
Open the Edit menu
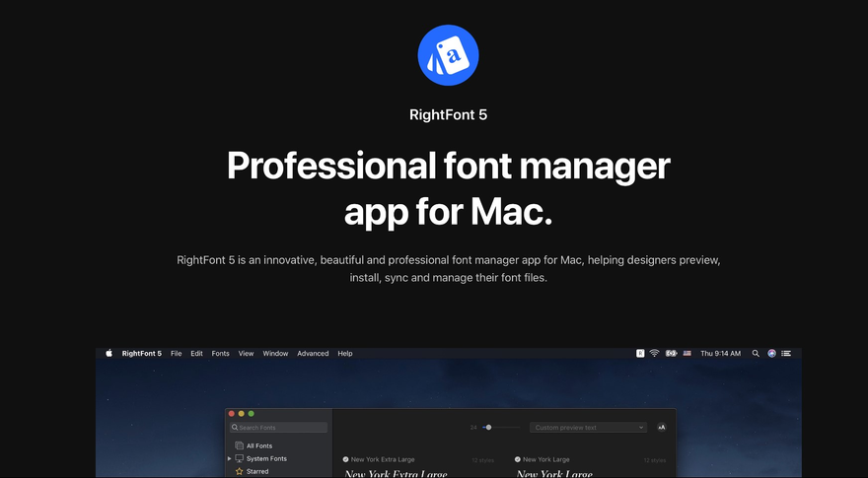(x=196, y=353)
